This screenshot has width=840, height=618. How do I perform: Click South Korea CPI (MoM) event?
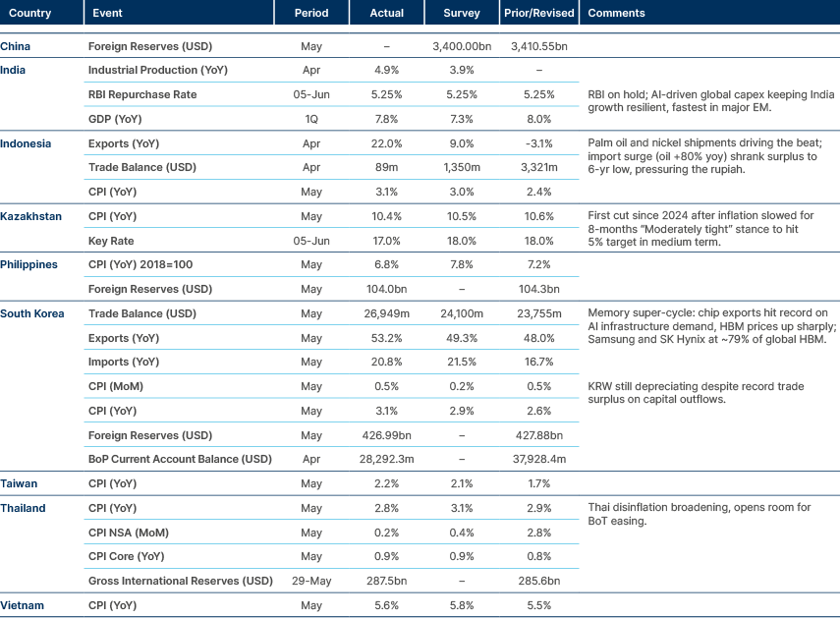pos(116,387)
